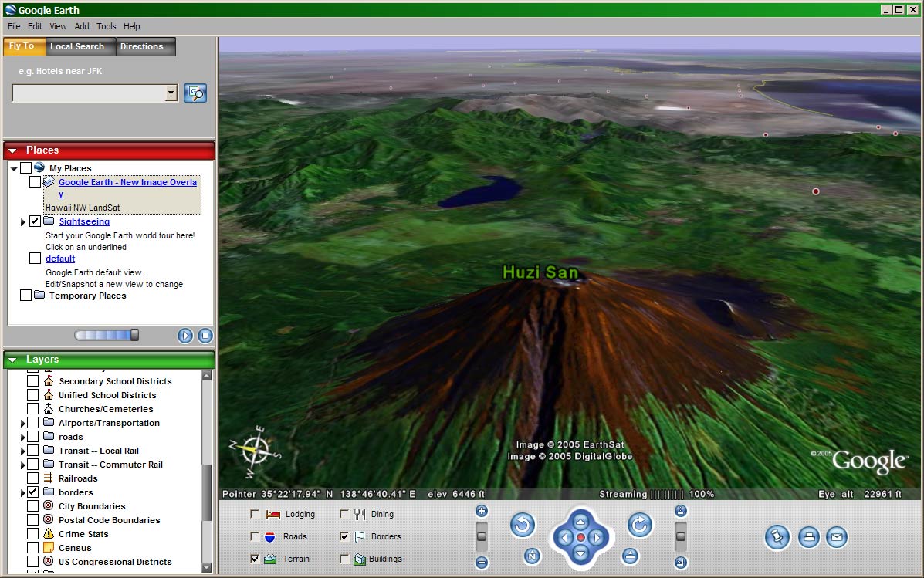This screenshot has height=578, width=924.
Task: Uncheck the Borders checkbox in bottom panel
Action: (x=344, y=537)
